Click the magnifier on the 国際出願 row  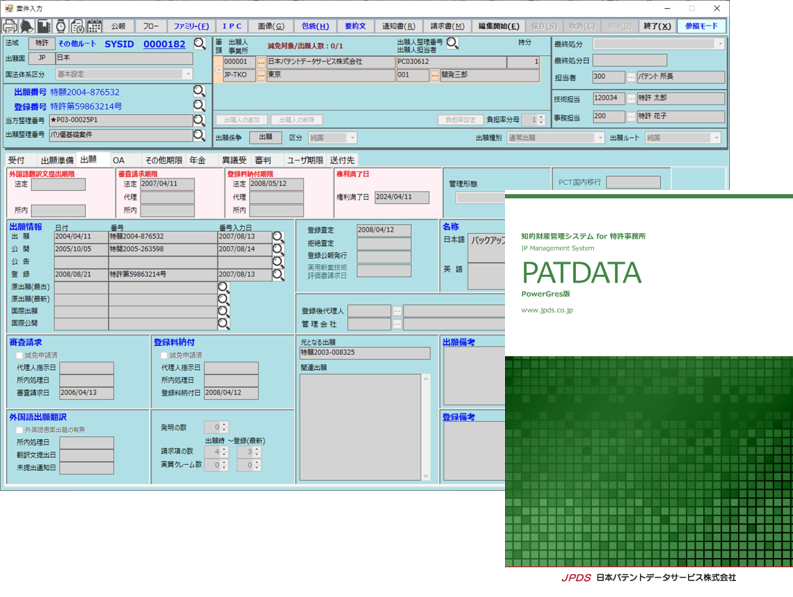click(224, 312)
